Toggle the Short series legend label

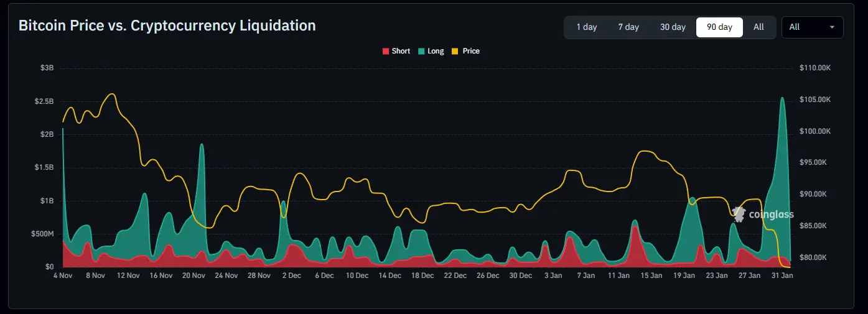[401, 51]
